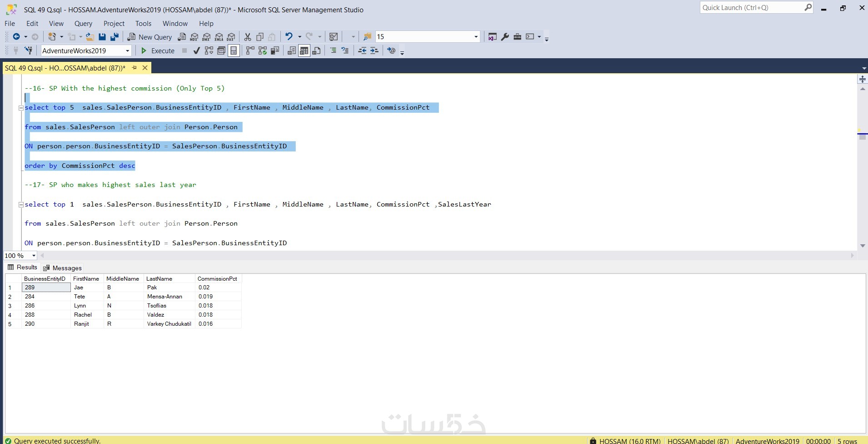Collapse the select top 1 code block
The height and width of the screenshot is (444, 868).
coord(21,205)
